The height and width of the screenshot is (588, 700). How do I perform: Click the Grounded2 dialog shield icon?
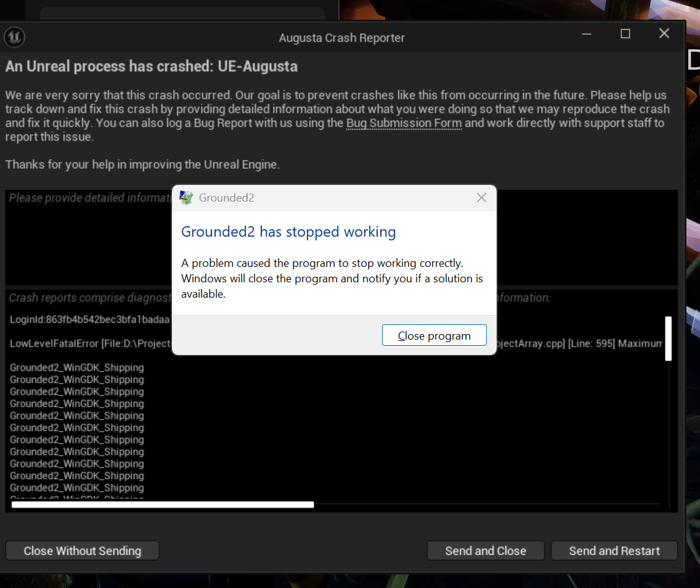(x=185, y=197)
